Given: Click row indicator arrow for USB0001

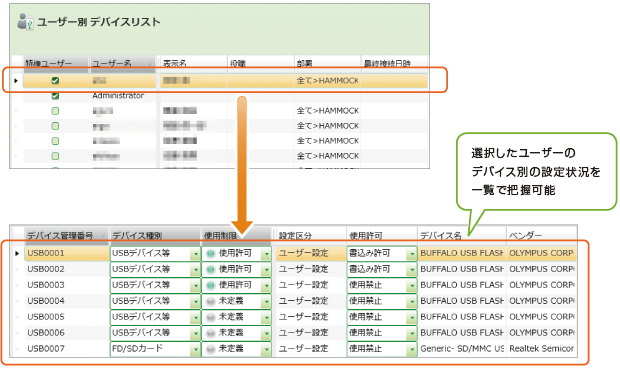Looking at the screenshot, I should click(17, 253).
